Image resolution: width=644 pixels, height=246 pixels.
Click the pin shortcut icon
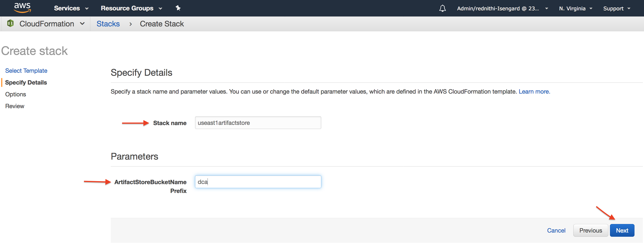(x=178, y=8)
